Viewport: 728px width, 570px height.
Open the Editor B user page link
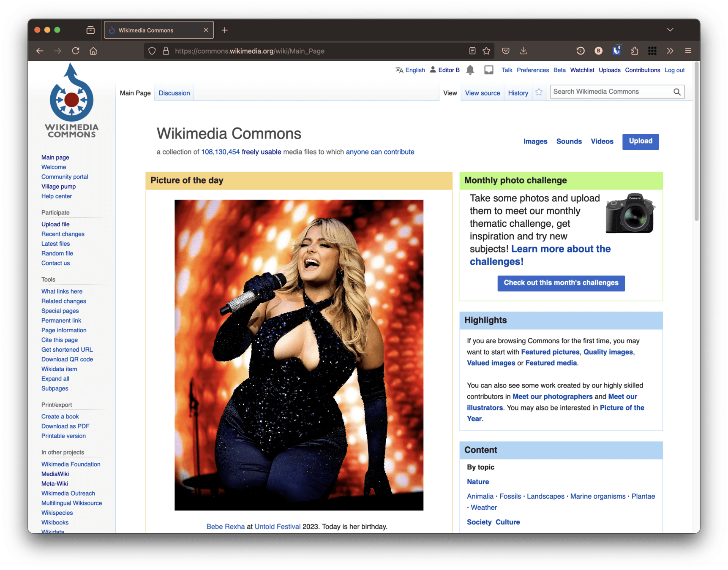(x=449, y=70)
